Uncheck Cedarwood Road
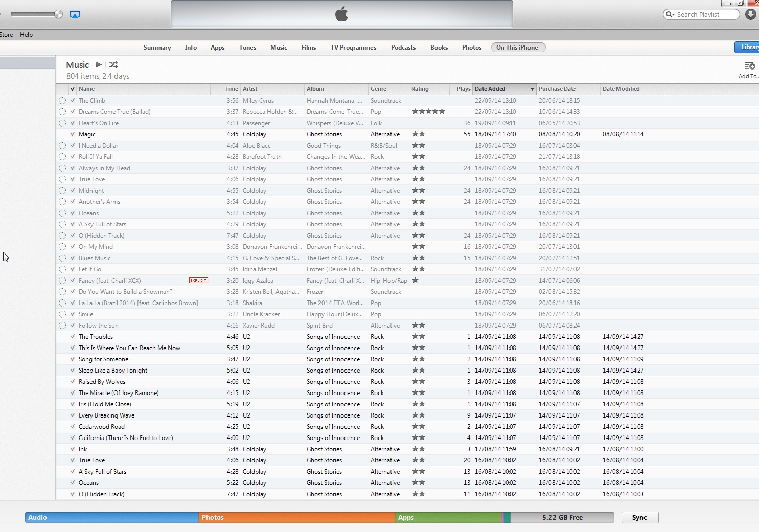The width and height of the screenshot is (759, 532). point(73,427)
